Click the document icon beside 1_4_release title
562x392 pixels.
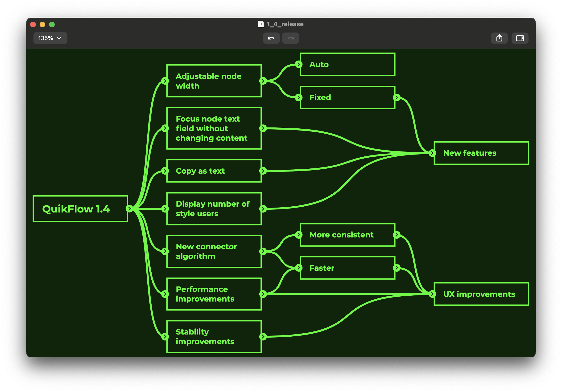point(261,24)
